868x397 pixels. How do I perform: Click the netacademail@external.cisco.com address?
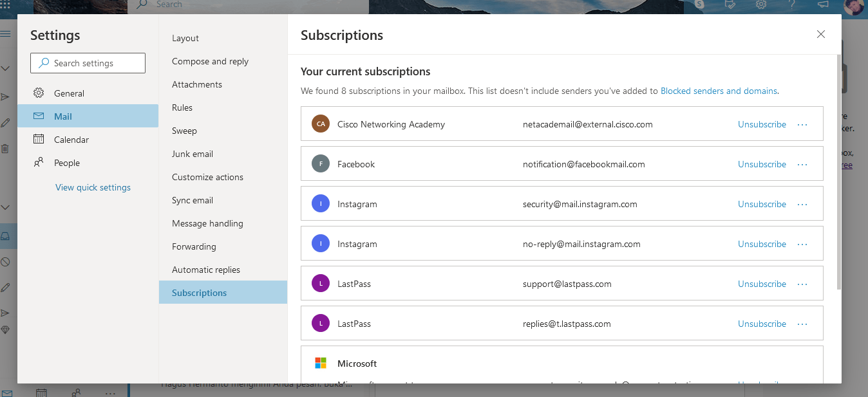[588, 124]
